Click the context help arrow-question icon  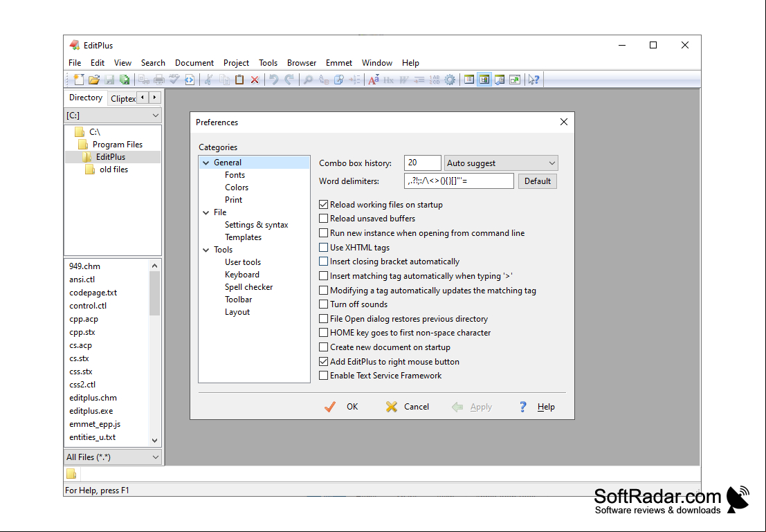pos(534,80)
